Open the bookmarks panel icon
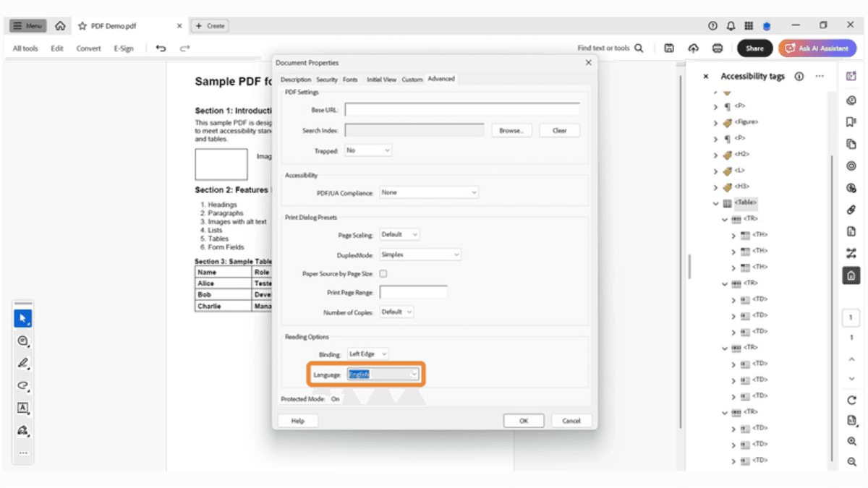This screenshot has width=868, height=488. click(x=851, y=122)
